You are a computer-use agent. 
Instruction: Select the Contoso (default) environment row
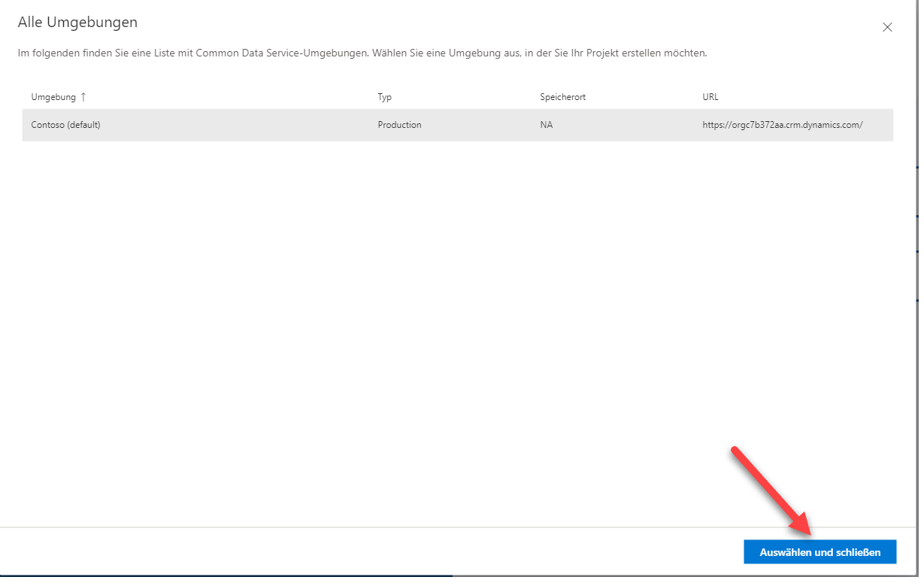click(x=457, y=125)
